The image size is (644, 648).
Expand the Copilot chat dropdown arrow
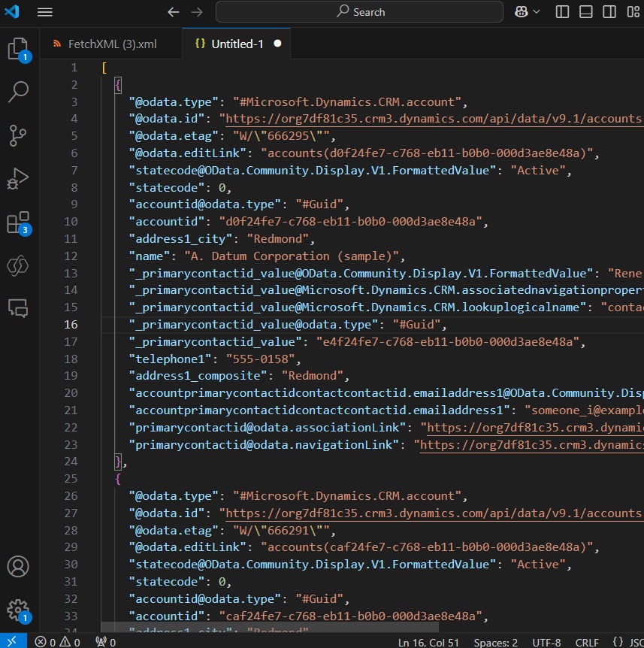coord(537,11)
